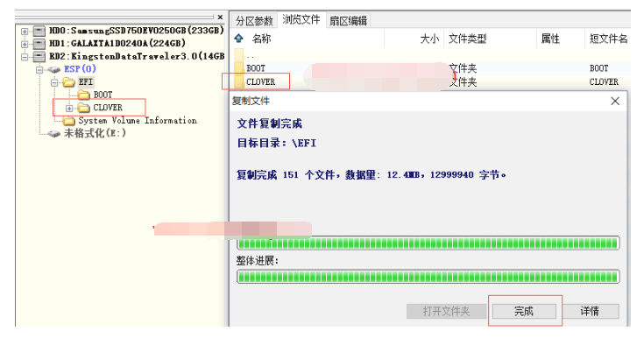Click the 整体进展 overall progress bar
This screenshot has width=644, height=338.
pos(428,277)
